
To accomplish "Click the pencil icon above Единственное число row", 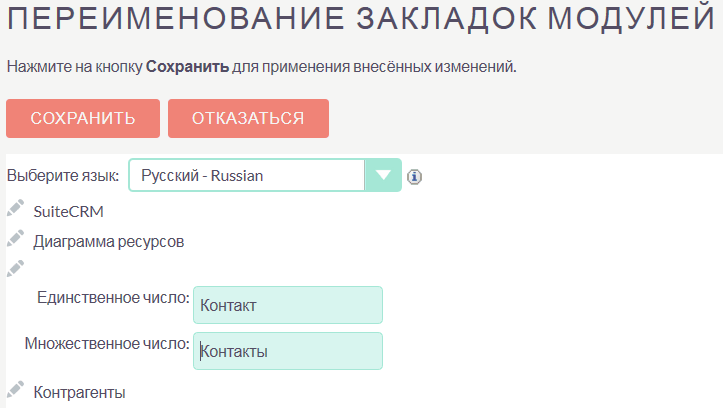I will pos(15,268).
